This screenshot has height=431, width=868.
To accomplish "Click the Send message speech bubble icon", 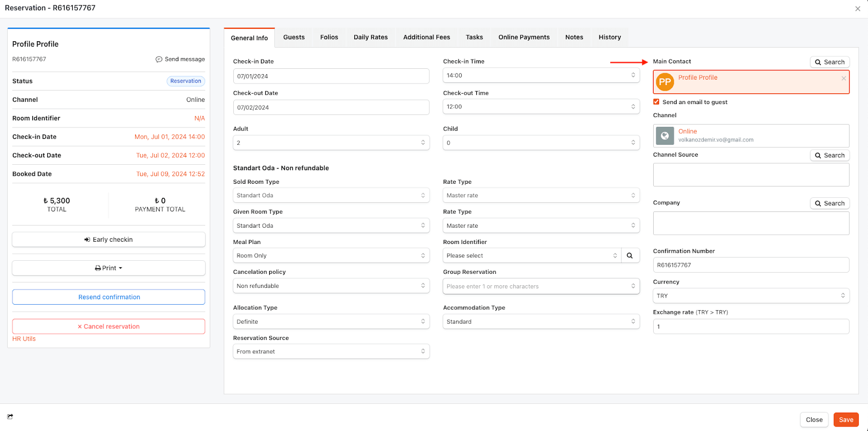I will click(x=159, y=60).
